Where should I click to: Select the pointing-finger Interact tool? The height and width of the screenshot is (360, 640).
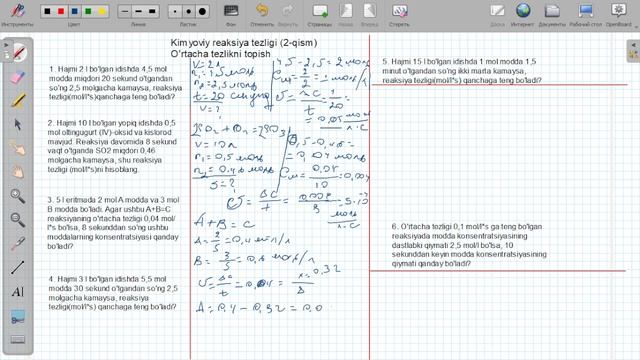[18, 149]
